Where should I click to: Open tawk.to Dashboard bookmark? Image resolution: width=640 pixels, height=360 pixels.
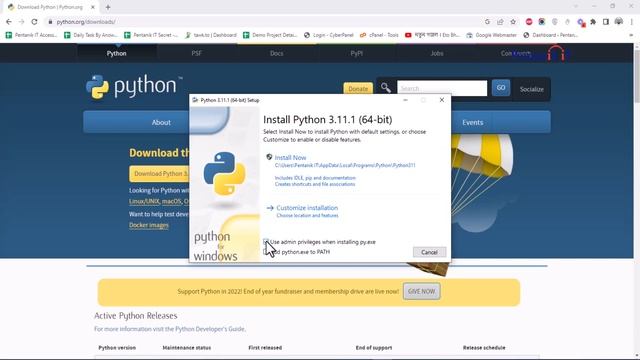click(x=211, y=35)
